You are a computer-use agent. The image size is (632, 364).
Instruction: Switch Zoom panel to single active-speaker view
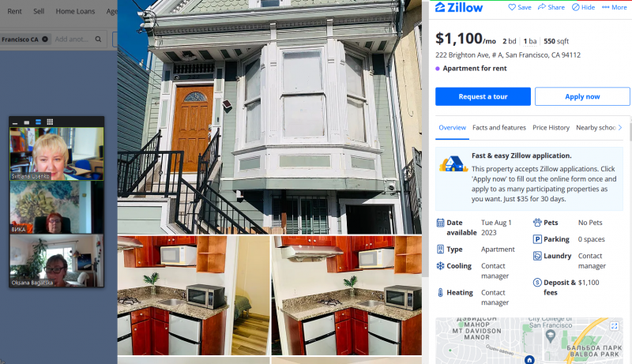pos(27,122)
